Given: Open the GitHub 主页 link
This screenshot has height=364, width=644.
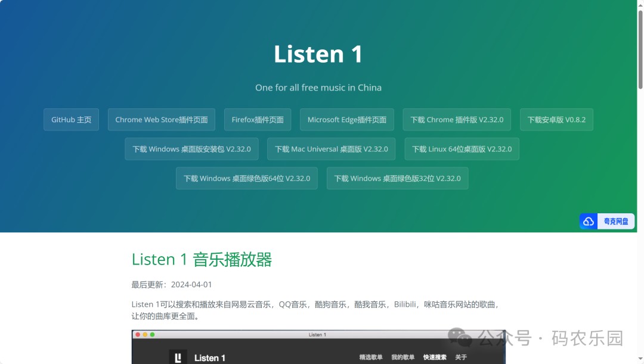Looking at the screenshot, I should coord(71,119).
